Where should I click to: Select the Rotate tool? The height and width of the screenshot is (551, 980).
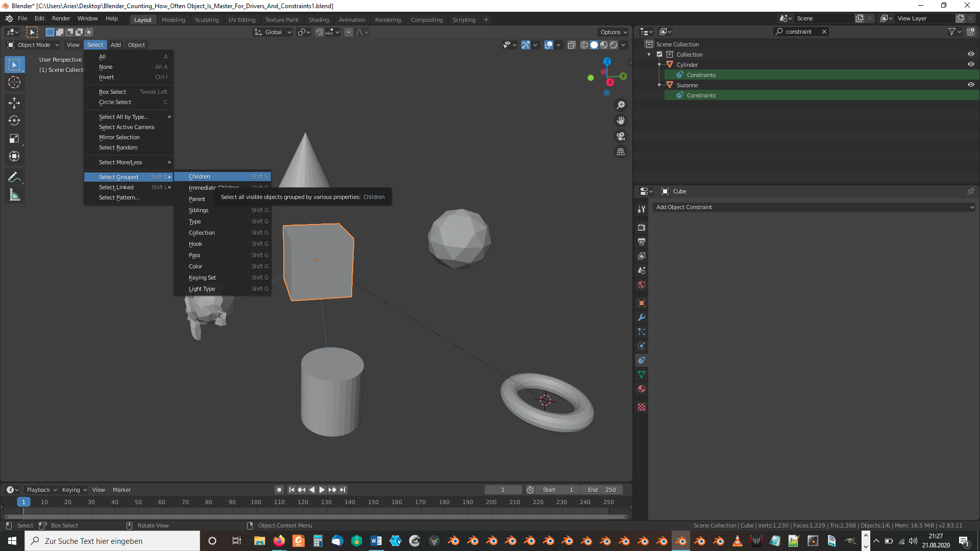click(x=14, y=121)
